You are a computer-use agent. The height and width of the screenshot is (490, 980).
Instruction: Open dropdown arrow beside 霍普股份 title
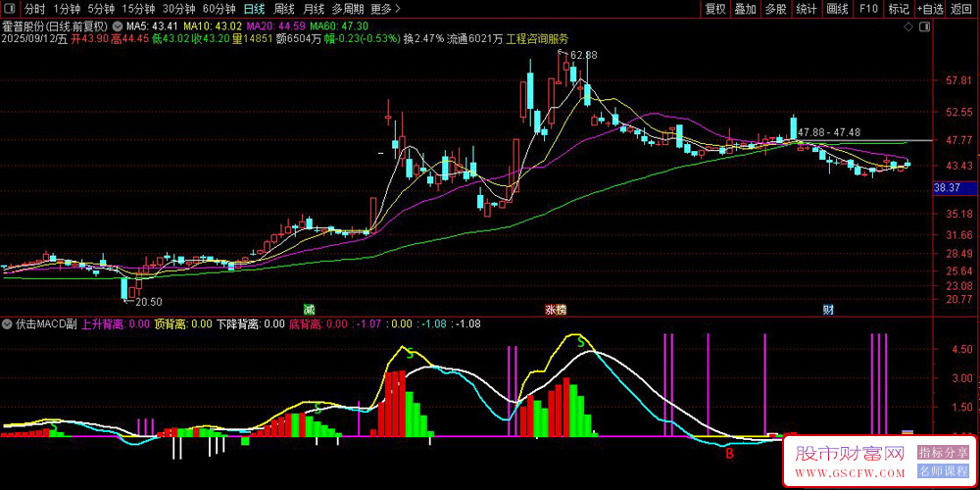[x=118, y=26]
